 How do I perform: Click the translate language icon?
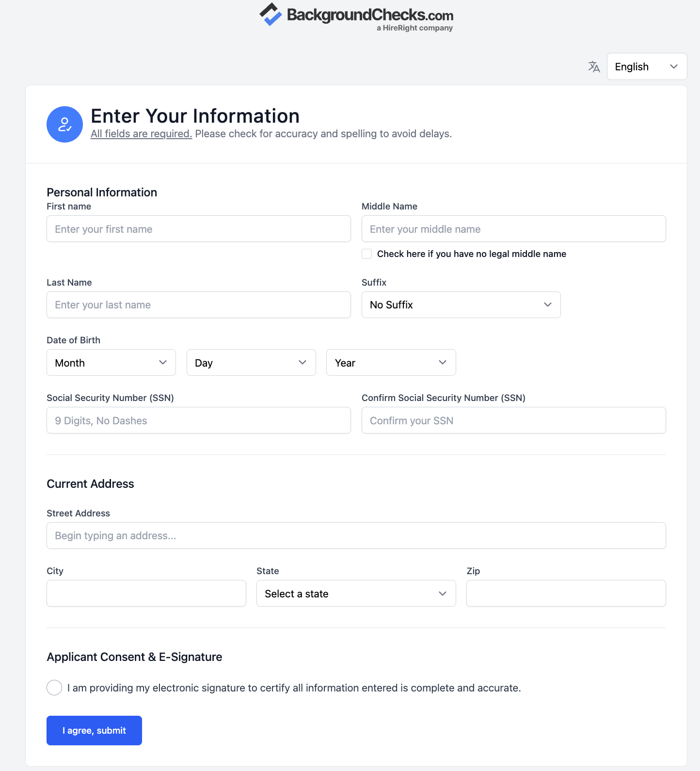[x=594, y=66]
